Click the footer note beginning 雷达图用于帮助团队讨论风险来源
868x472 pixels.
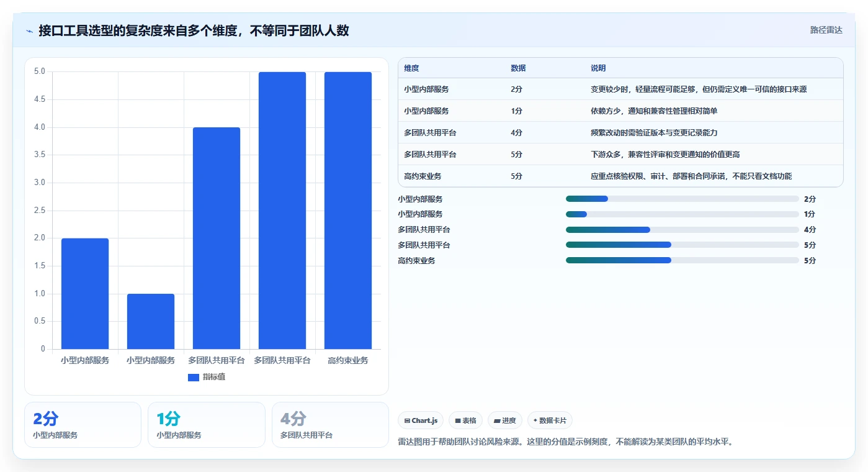565,442
